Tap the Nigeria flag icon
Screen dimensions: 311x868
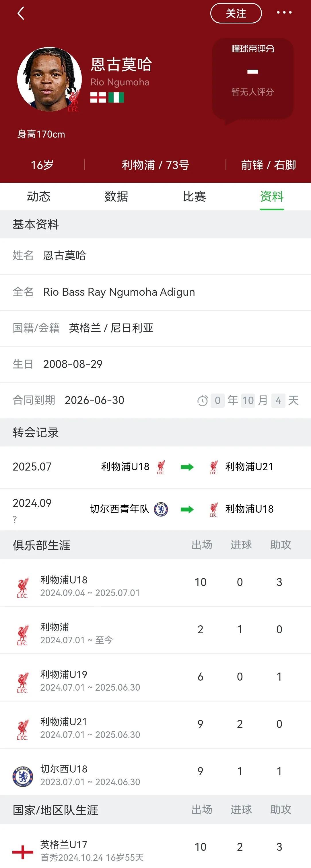click(x=116, y=97)
